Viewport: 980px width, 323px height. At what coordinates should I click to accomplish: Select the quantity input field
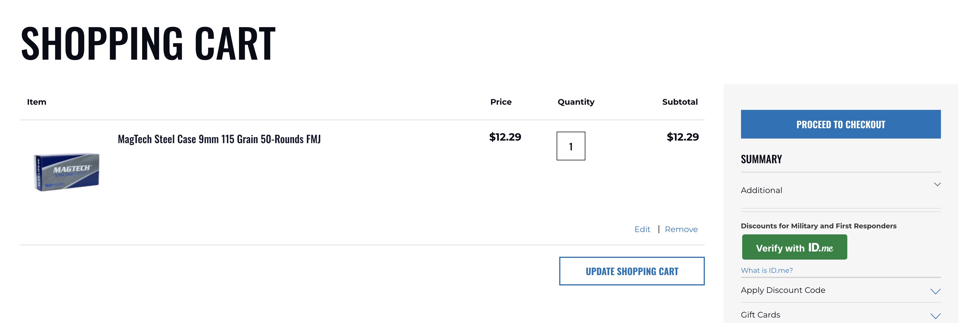pyautogui.click(x=571, y=146)
